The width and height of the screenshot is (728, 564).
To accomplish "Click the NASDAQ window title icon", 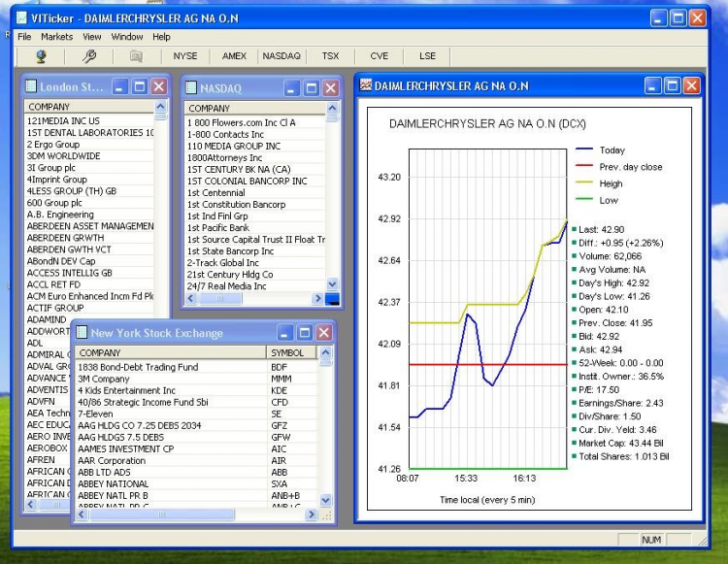I will (x=190, y=88).
